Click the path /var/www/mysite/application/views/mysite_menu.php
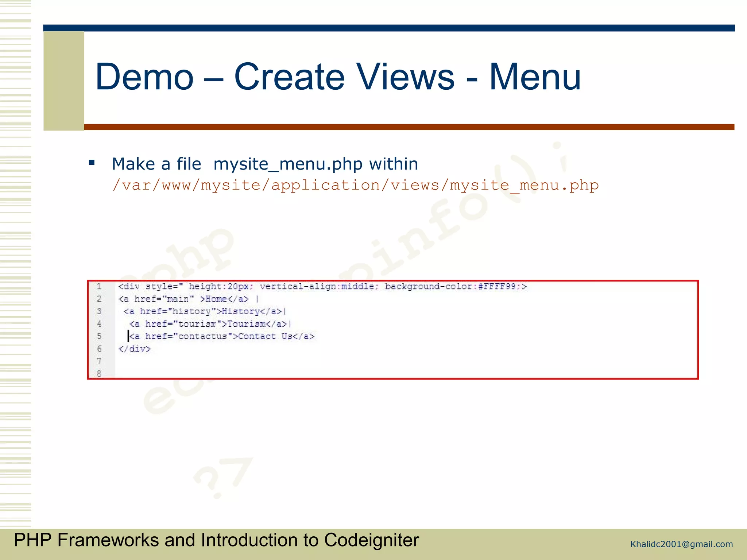The image size is (747, 560). point(355,186)
